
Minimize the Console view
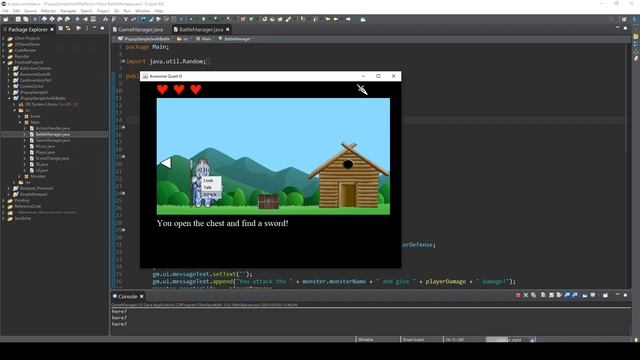point(617,294)
